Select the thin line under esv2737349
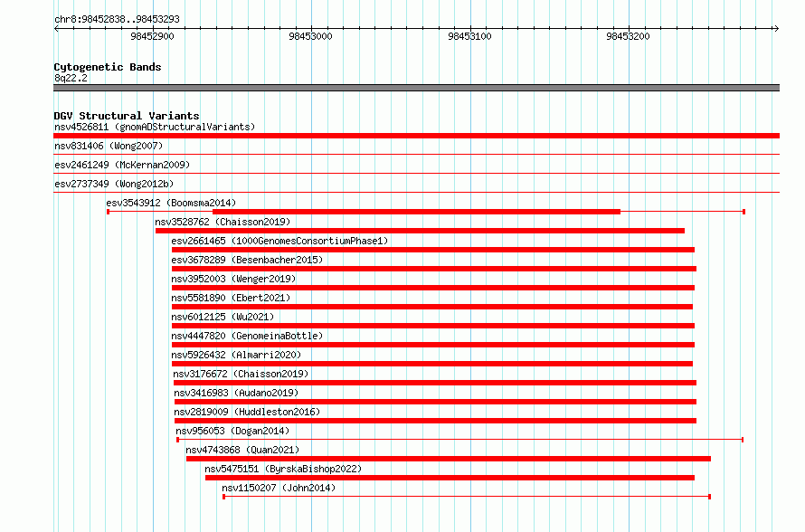Image resolution: width=805 pixels, height=532 pixels. tap(416, 192)
